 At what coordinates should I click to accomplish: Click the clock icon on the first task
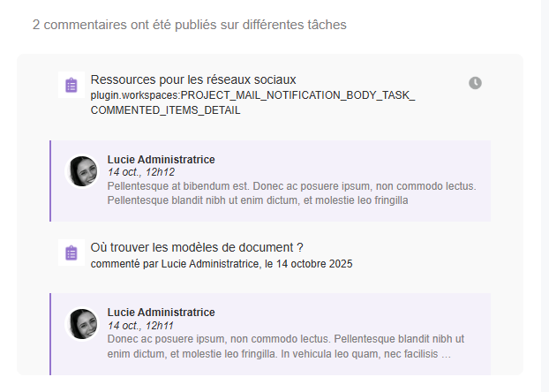[x=475, y=83]
